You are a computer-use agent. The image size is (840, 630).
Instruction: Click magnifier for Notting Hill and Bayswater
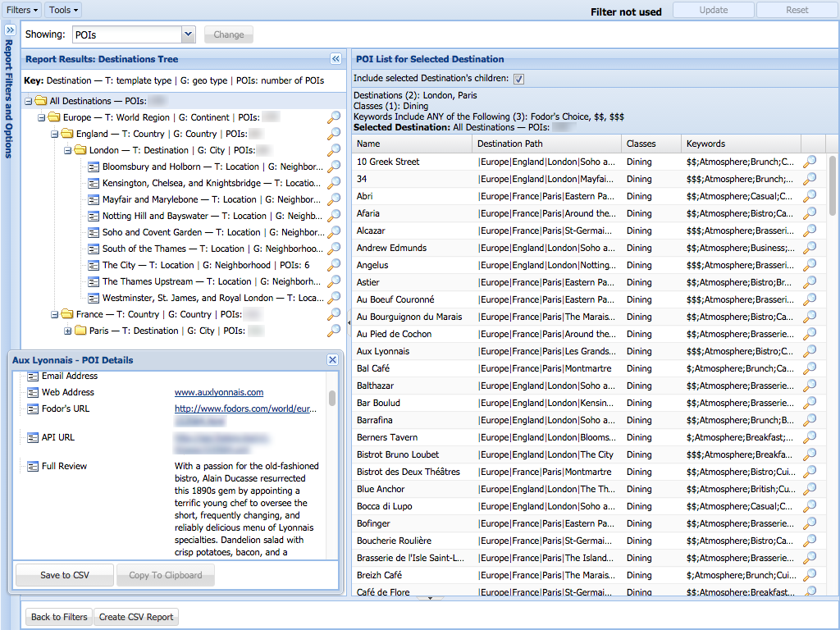click(x=334, y=216)
